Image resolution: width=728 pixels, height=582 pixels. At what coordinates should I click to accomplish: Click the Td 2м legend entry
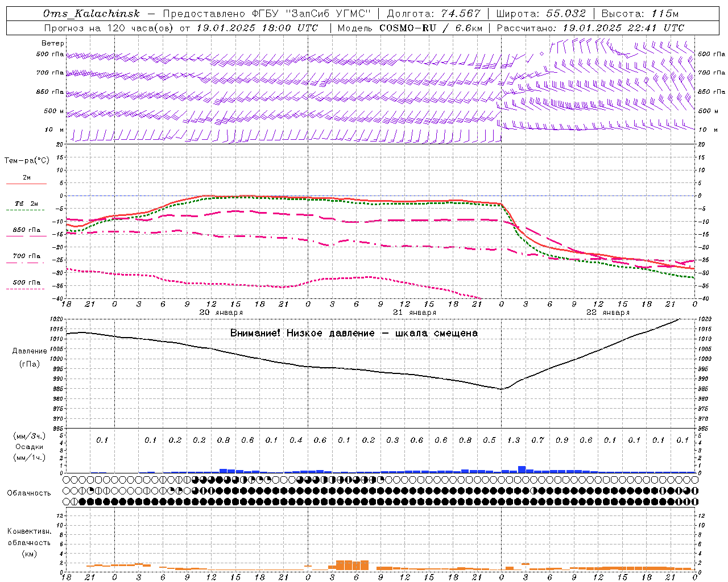click(26, 203)
